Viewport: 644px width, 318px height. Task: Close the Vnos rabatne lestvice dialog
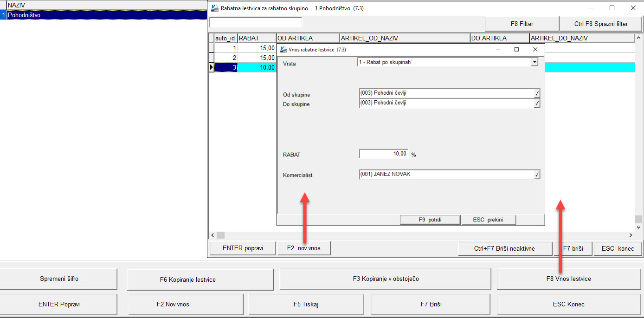click(535, 49)
